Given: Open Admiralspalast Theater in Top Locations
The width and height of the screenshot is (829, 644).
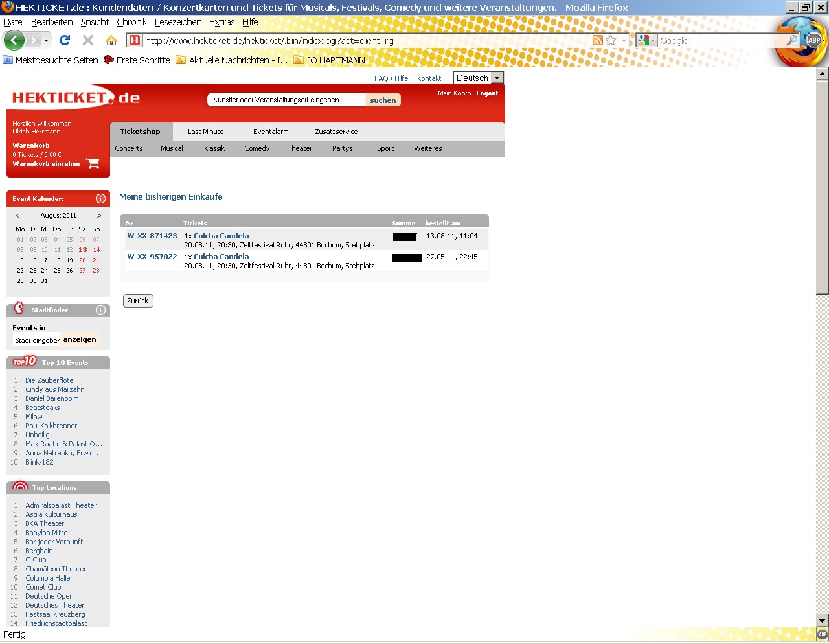Looking at the screenshot, I should point(61,505).
